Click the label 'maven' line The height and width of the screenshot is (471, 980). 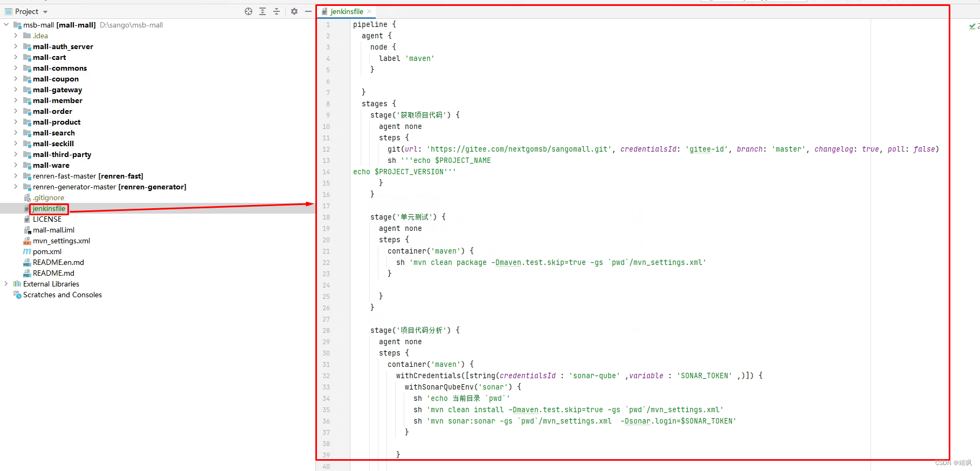[x=406, y=58]
